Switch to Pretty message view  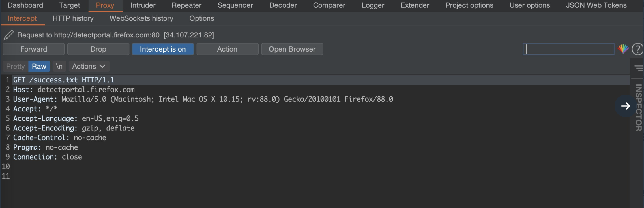click(16, 66)
